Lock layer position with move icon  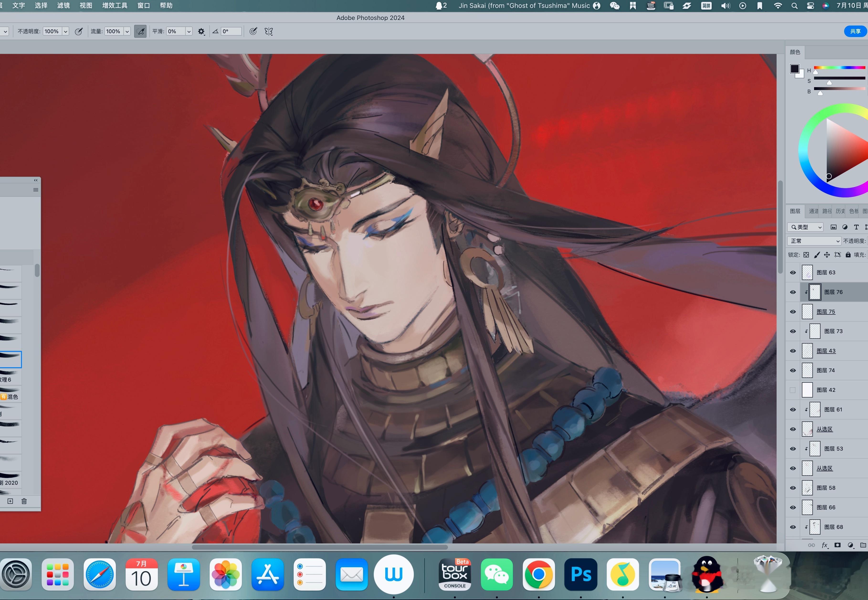827,255
